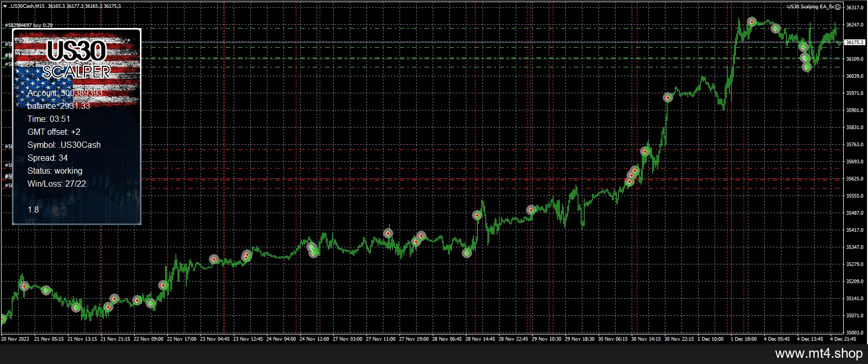This screenshot has width=868, height=364.
Task: Click the GMT offset: +2 line
Action: (x=54, y=132)
